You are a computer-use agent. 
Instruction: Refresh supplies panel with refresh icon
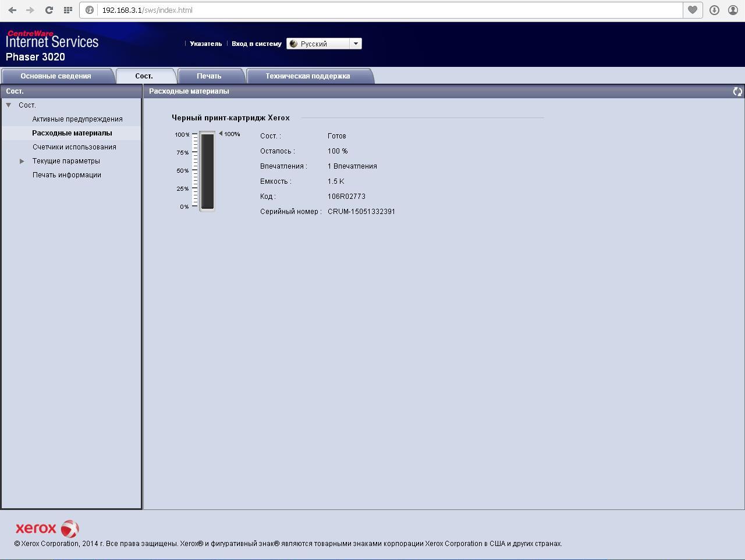[737, 91]
